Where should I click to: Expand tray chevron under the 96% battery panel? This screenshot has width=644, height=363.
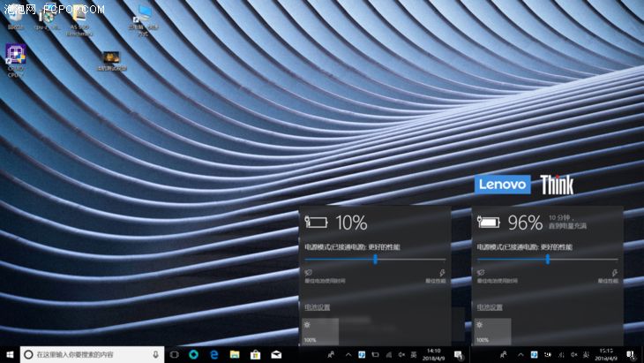click(x=520, y=354)
